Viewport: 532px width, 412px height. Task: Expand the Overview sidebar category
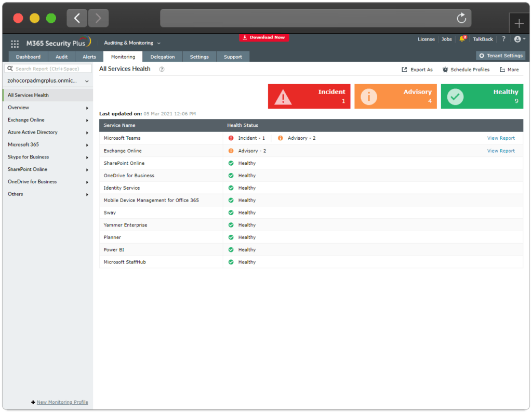[48, 108]
